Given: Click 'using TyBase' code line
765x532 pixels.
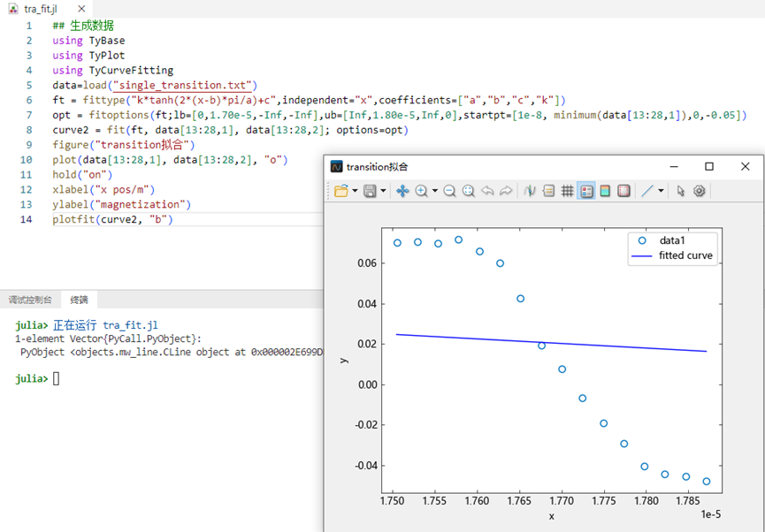Looking at the screenshot, I should 88,41.
